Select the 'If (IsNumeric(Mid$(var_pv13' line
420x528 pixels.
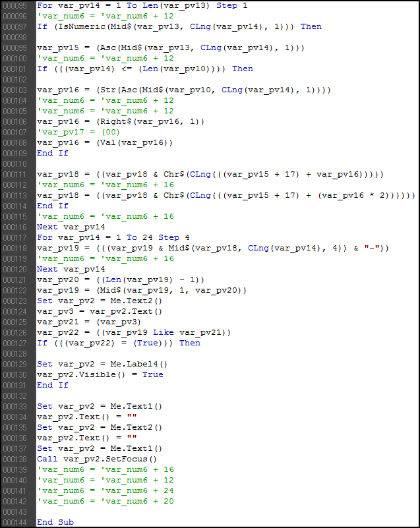(x=179, y=26)
